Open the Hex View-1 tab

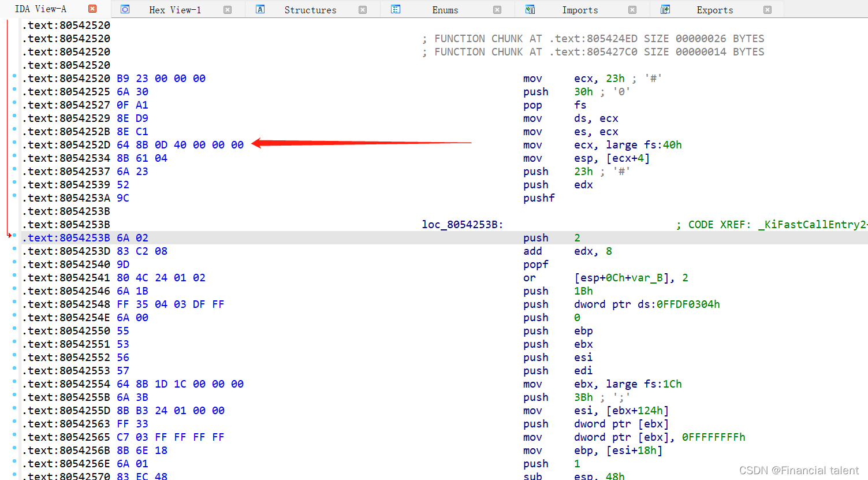[175, 10]
